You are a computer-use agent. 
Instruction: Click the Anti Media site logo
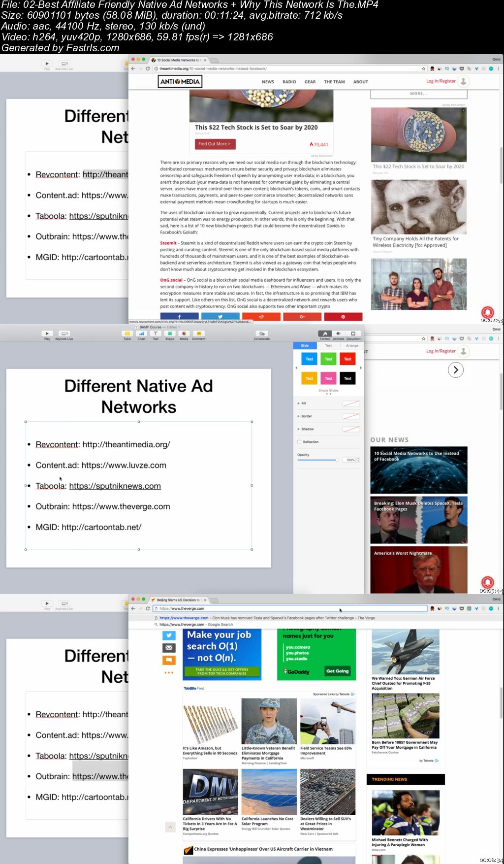[x=180, y=81]
